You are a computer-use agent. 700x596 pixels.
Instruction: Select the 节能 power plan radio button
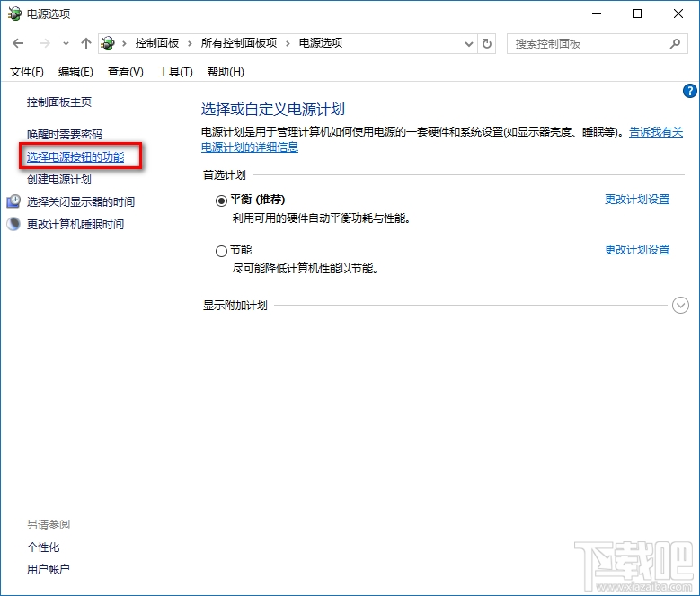[x=222, y=251]
